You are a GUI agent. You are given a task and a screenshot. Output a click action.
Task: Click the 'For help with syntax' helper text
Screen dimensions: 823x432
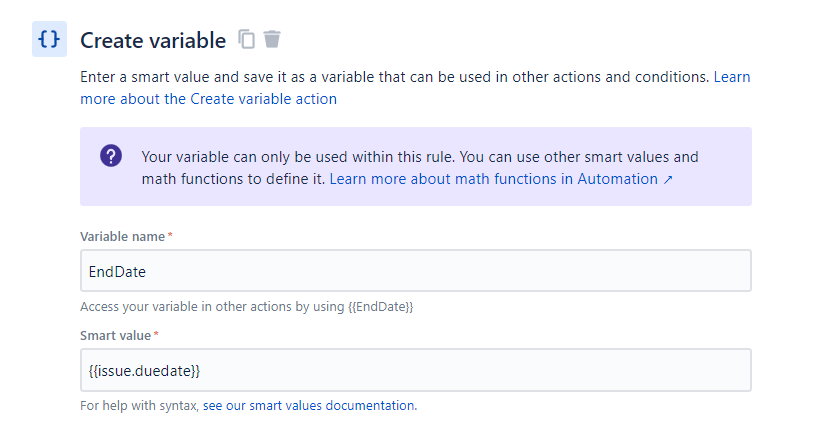pos(140,406)
